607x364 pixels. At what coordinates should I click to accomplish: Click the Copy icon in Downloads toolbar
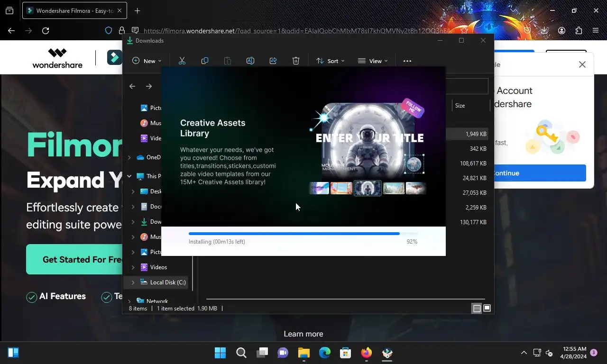click(205, 61)
